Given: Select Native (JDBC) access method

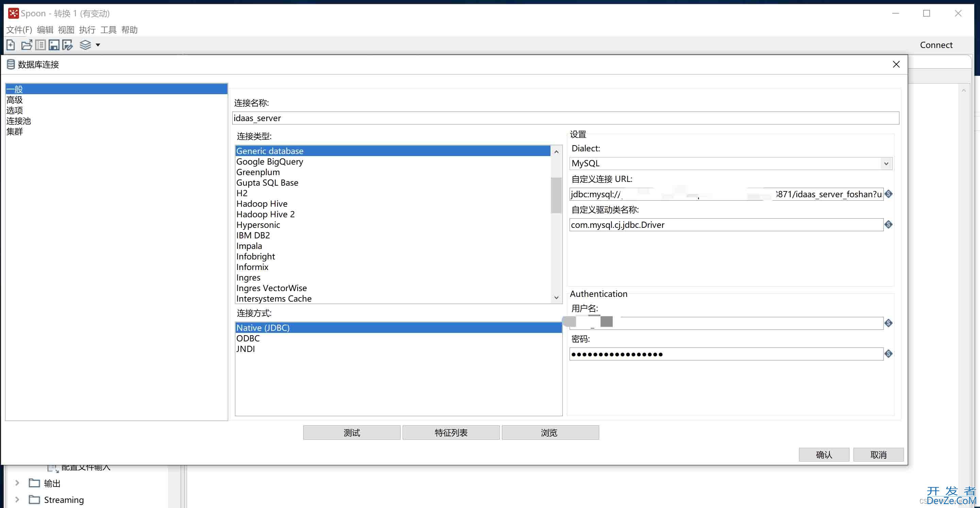Looking at the screenshot, I should (x=398, y=328).
